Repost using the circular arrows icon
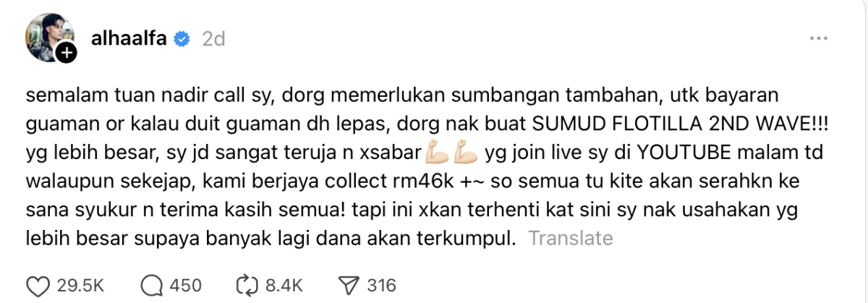Image resolution: width=868 pixels, height=303 pixels. [248, 285]
